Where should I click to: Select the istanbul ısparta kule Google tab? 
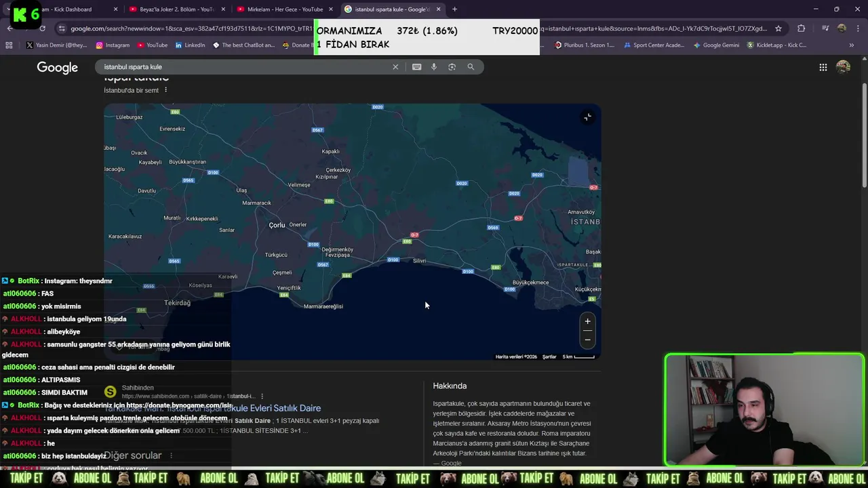coord(391,9)
